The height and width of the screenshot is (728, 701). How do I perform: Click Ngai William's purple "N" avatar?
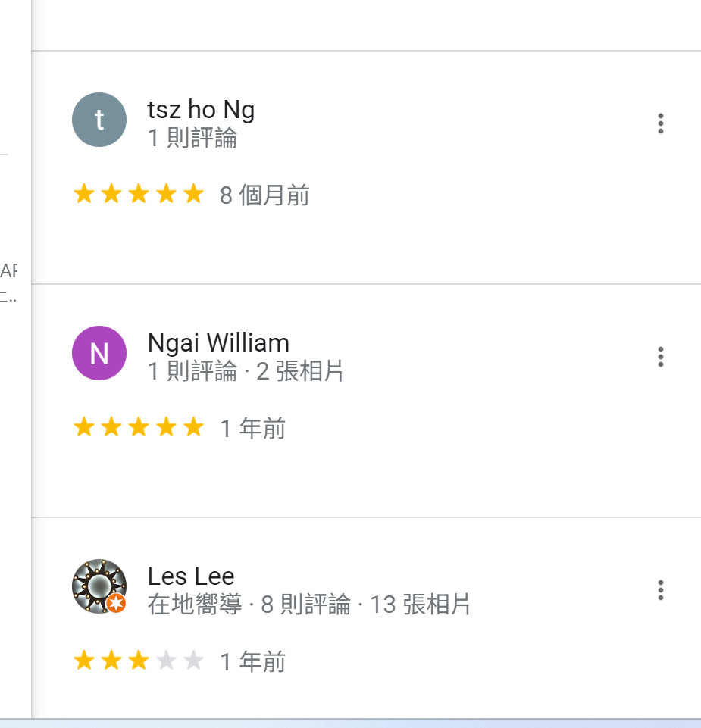[99, 353]
